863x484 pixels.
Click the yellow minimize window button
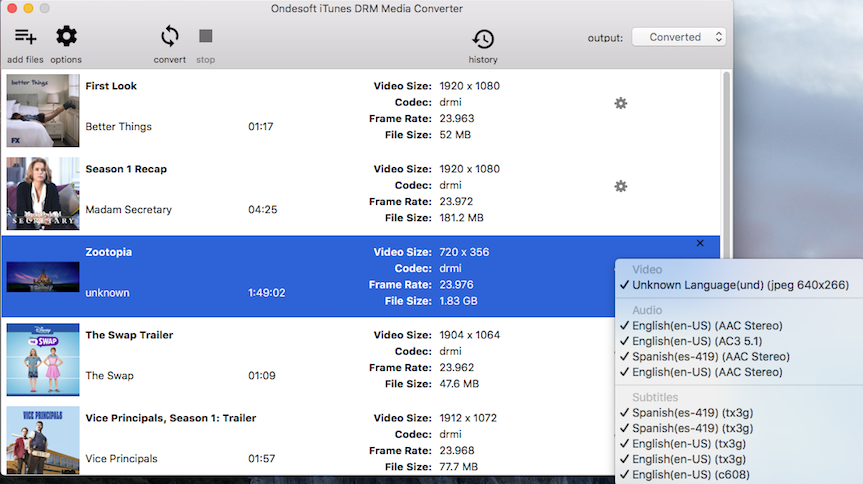(x=28, y=8)
